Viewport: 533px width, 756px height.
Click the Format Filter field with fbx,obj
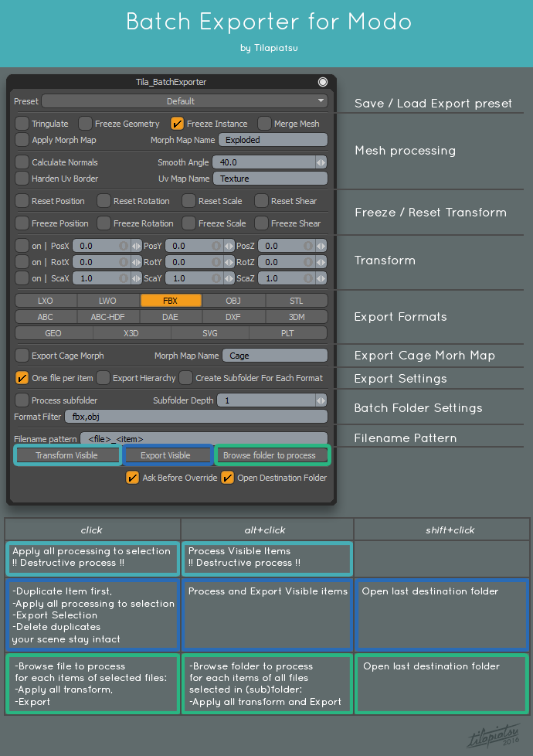[x=196, y=417]
